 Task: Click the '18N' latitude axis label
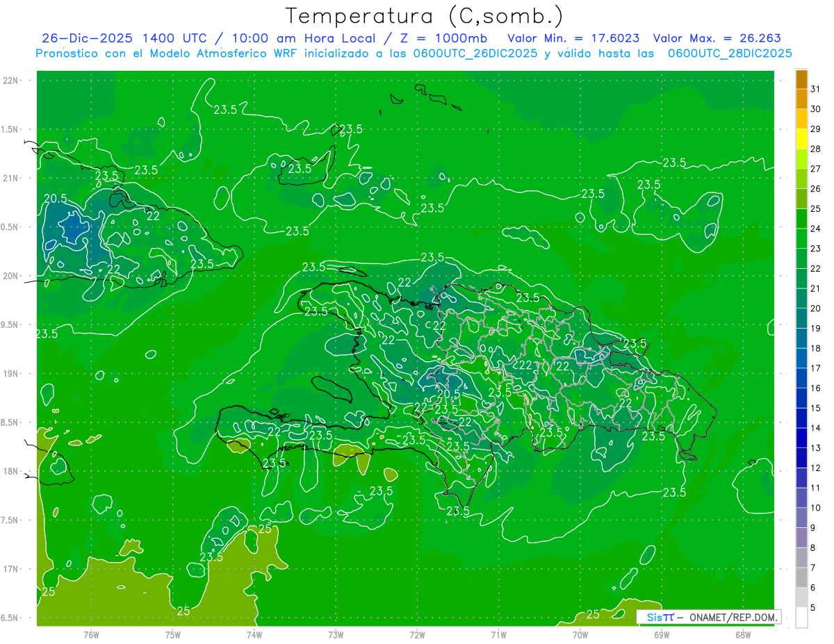tap(11, 471)
